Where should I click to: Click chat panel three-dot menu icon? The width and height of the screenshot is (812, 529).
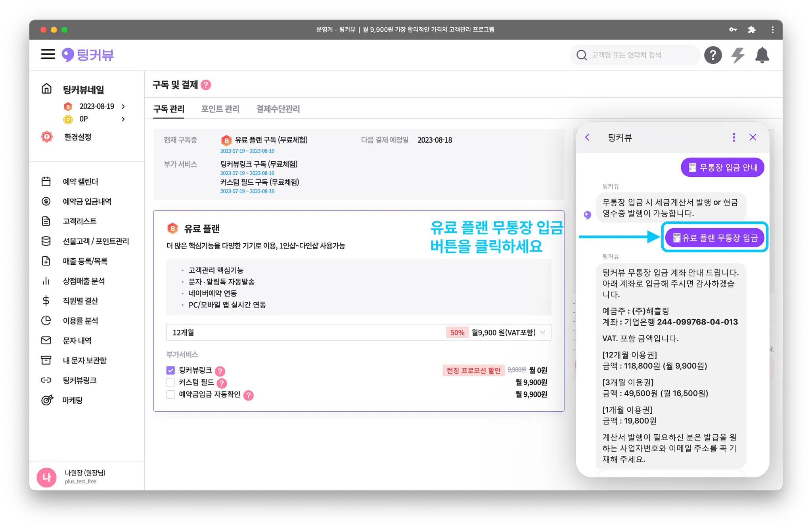point(734,138)
